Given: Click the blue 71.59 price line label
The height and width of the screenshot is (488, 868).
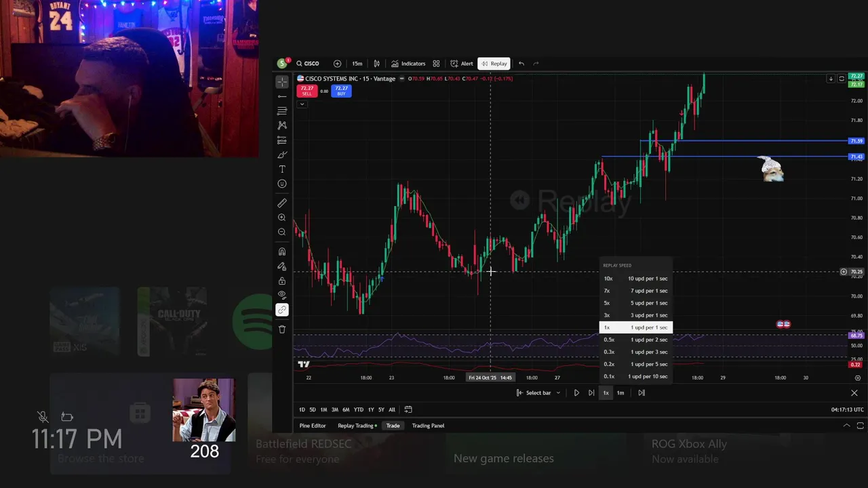Looking at the screenshot, I should [x=856, y=141].
